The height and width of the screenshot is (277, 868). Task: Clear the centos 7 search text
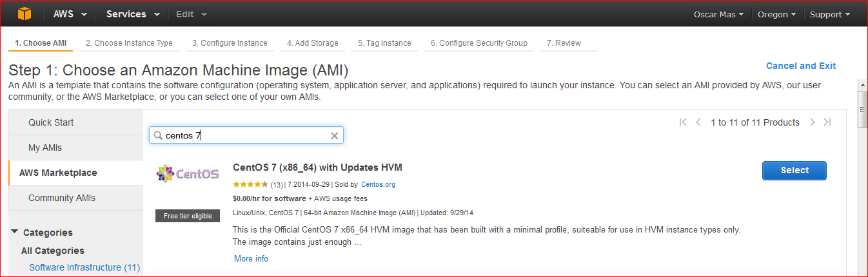coord(334,135)
